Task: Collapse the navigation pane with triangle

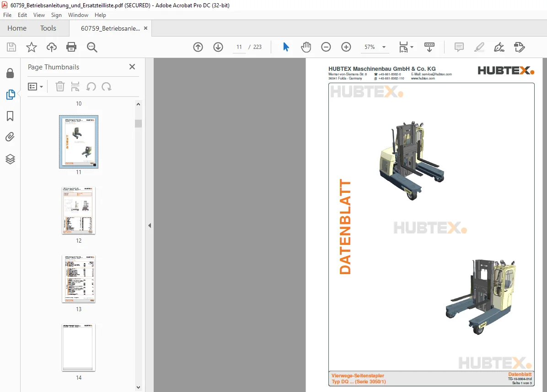Action: [x=150, y=225]
